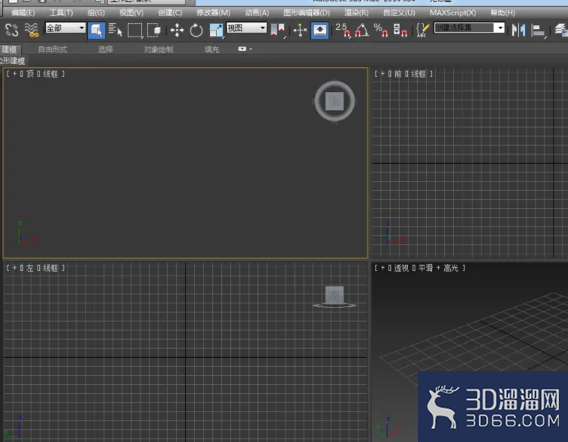Screen dimensions: 568x442
Task: Open the 动画(A) menu
Action: (x=257, y=13)
